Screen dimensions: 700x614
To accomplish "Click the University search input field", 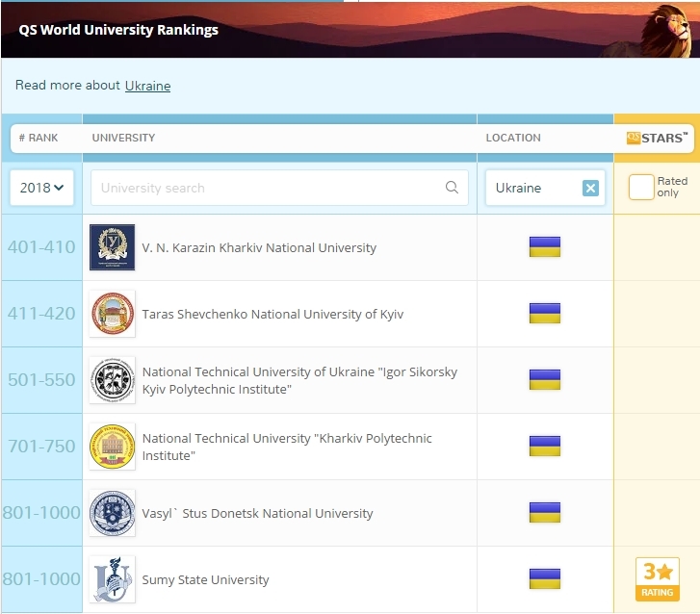I will (279, 188).
